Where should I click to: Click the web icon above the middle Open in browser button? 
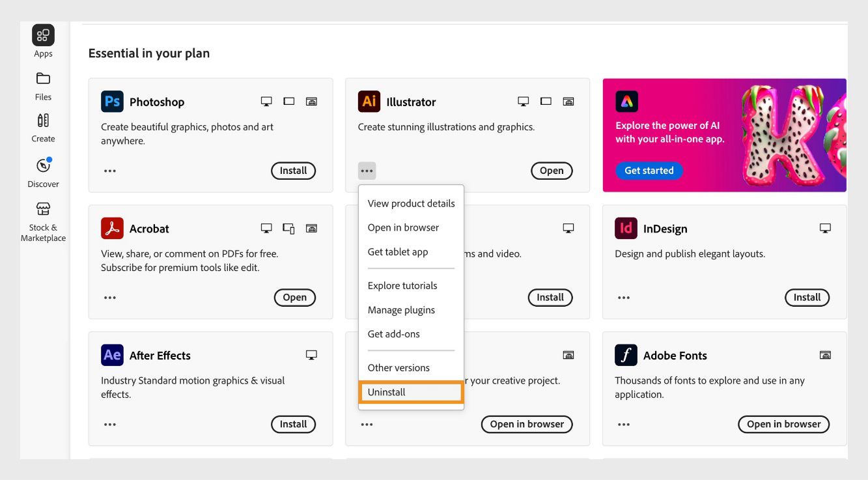[x=568, y=355]
